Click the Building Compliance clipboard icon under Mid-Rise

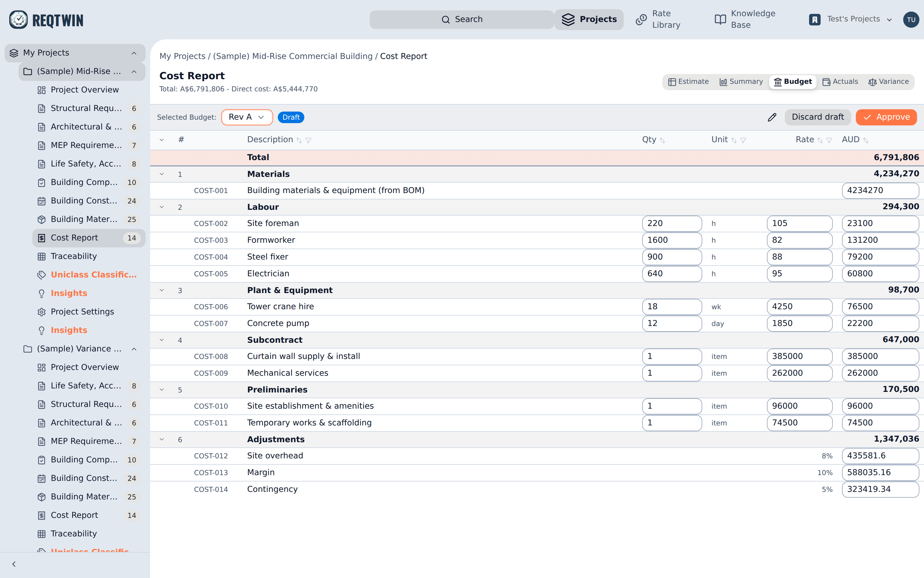(x=42, y=182)
